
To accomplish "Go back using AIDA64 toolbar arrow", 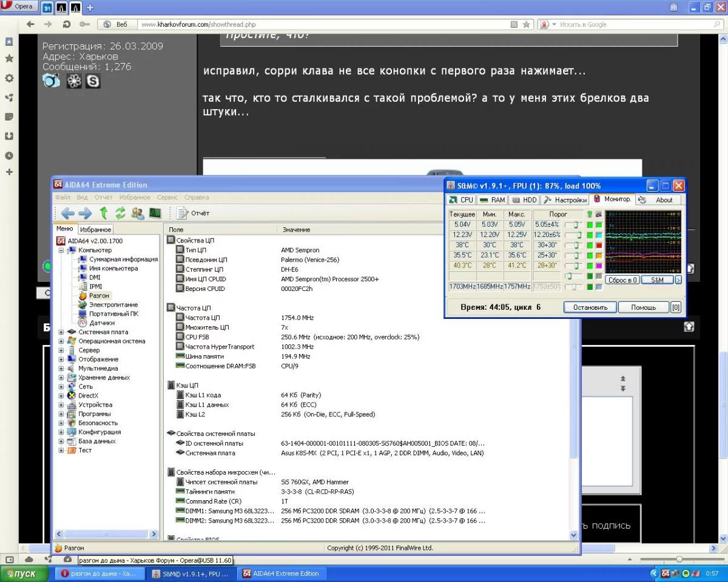I will 68,213.
